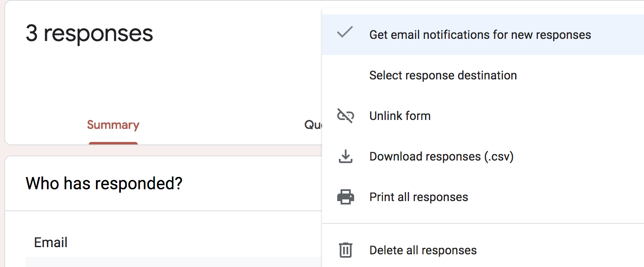644x267 pixels.
Task: Click the broken-link unlink icon
Action: click(x=345, y=116)
